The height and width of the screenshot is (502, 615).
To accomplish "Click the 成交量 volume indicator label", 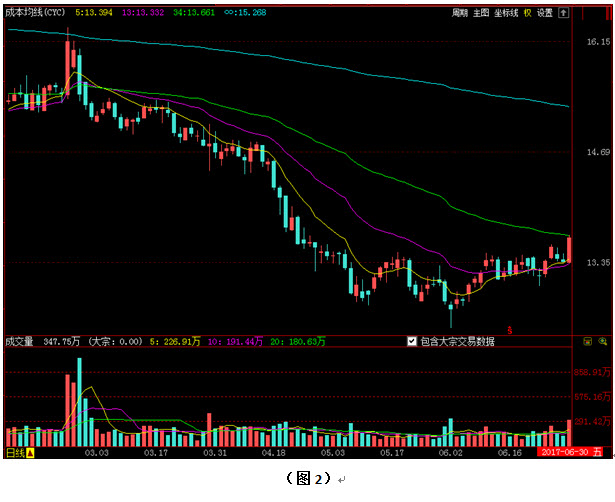I will point(19,341).
